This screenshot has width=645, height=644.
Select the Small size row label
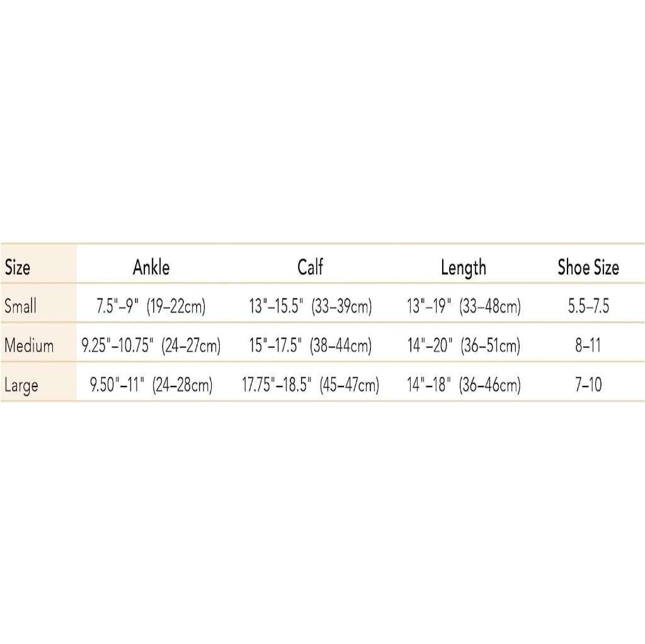[20, 307]
